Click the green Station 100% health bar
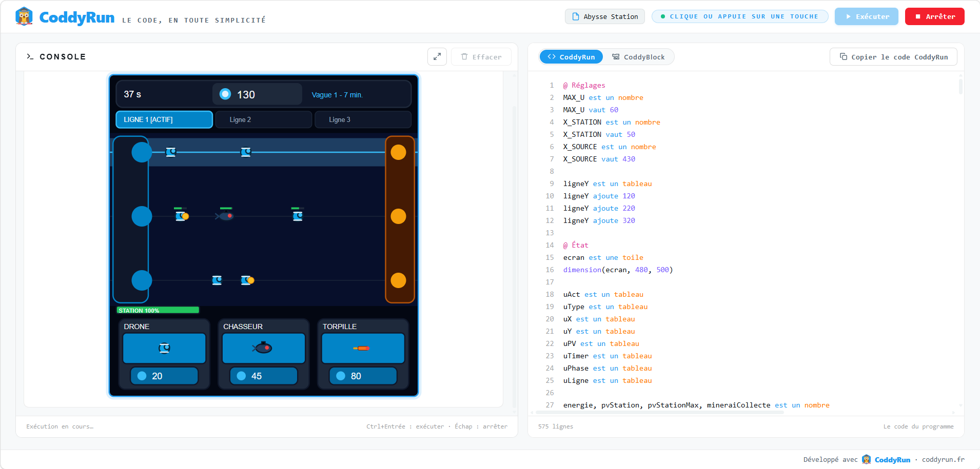The width and height of the screenshot is (980, 469). [x=158, y=310]
